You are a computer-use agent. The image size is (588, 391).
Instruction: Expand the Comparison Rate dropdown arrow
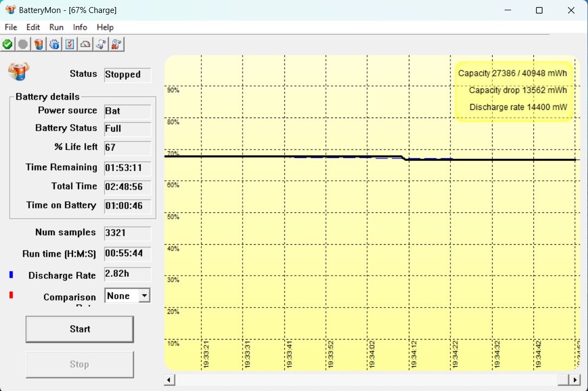(x=145, y=296)
